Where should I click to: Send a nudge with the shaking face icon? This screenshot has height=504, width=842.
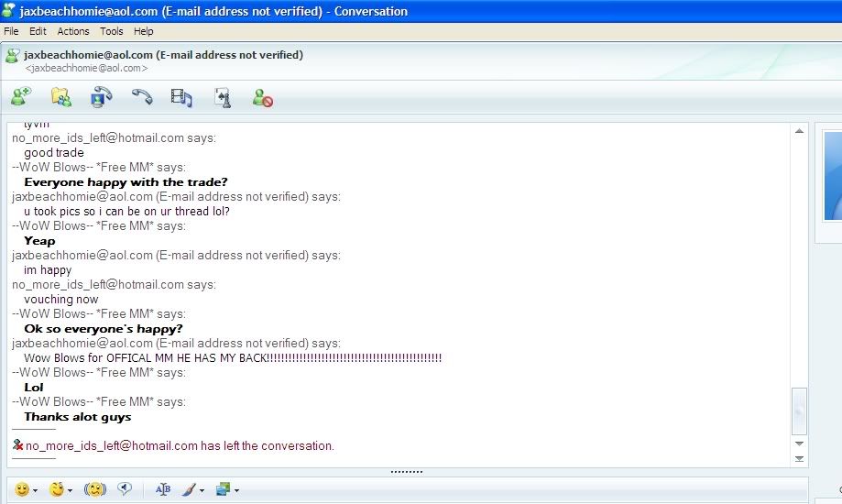point(95,489)
